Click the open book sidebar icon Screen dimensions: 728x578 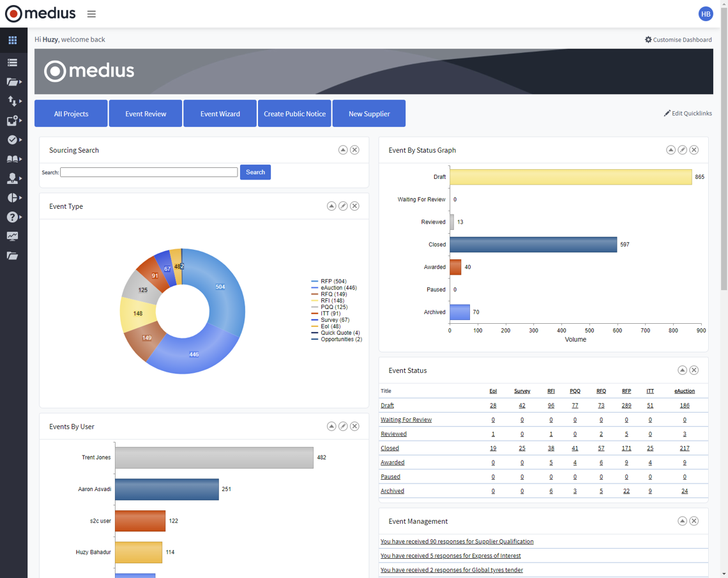point(12,159)
